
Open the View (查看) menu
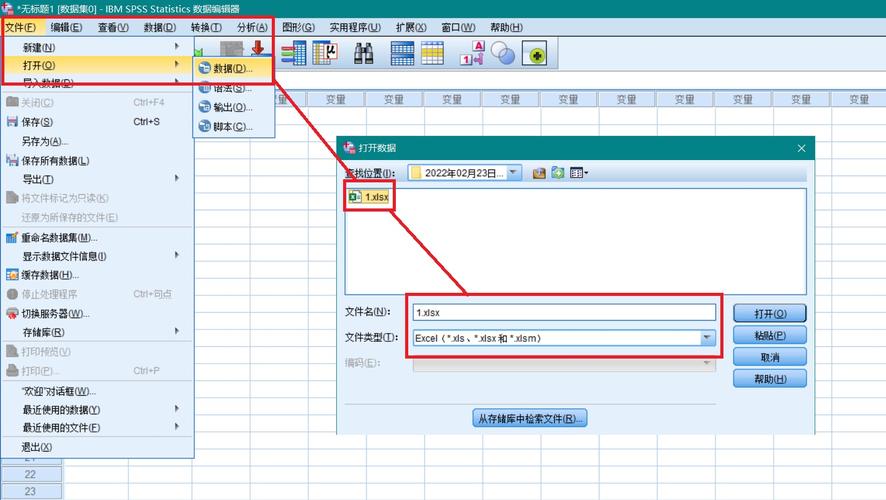113,27
